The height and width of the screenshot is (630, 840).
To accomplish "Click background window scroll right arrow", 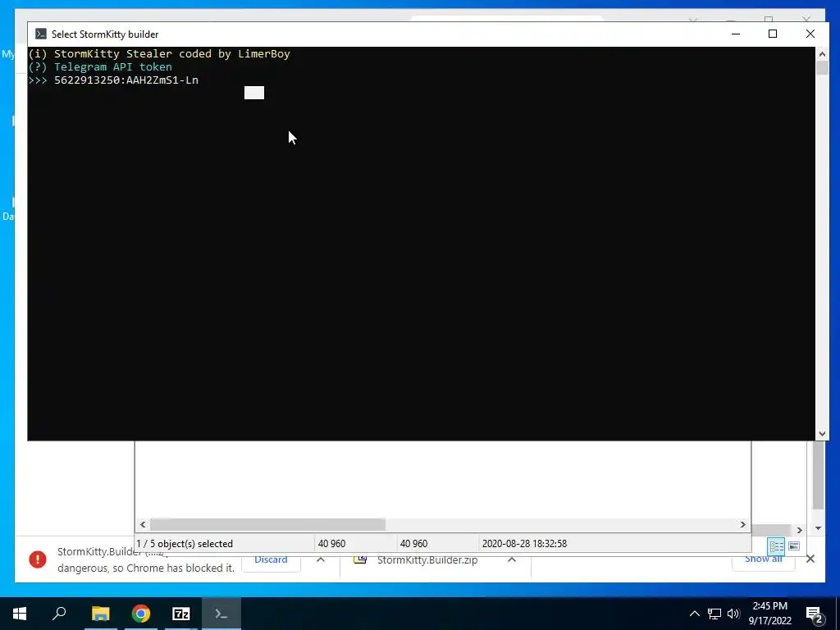I will (799, 531).
